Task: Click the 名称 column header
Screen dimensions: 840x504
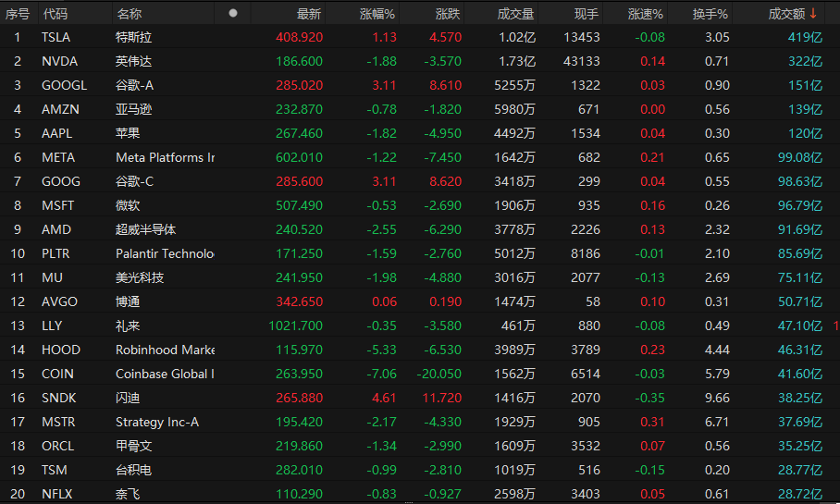Action: click(x=130, y=14)
